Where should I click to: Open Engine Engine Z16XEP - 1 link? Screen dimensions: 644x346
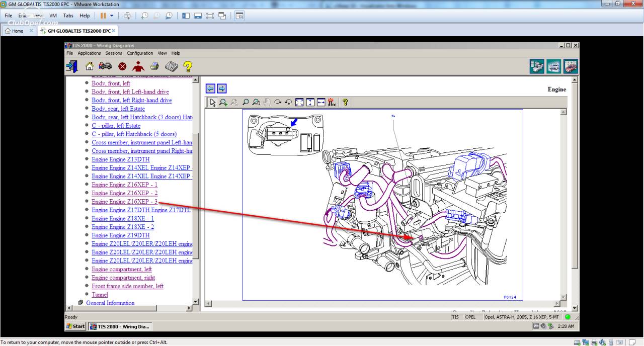coord(124,185)
